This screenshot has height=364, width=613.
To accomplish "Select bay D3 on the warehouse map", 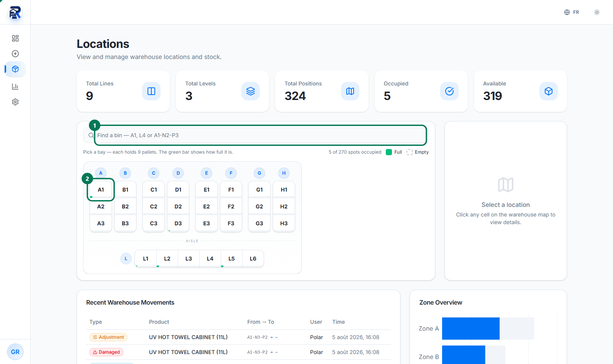I will tap(178, 223).
